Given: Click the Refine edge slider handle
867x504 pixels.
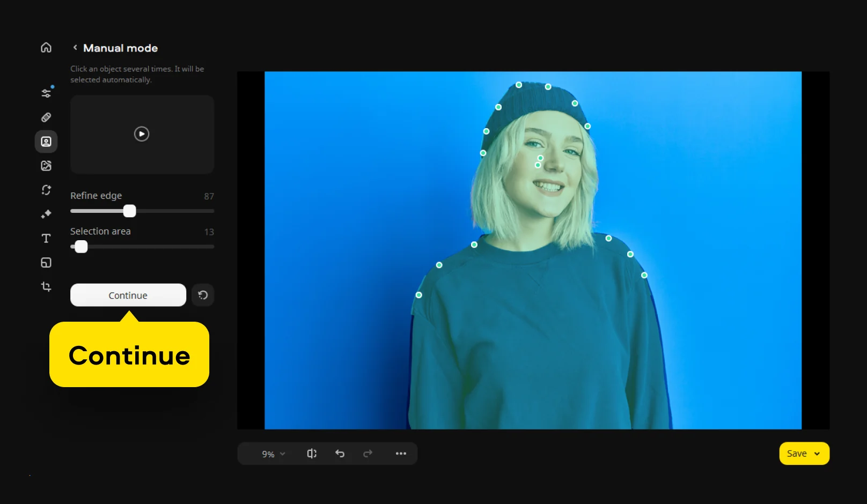Looking at the screenshot, I should coord(130,211).
